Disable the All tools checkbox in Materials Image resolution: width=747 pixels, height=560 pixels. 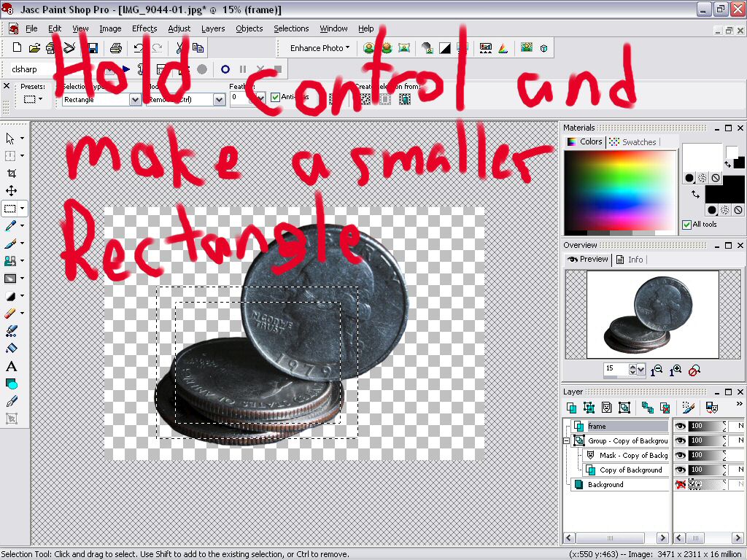tap(689, 224)
